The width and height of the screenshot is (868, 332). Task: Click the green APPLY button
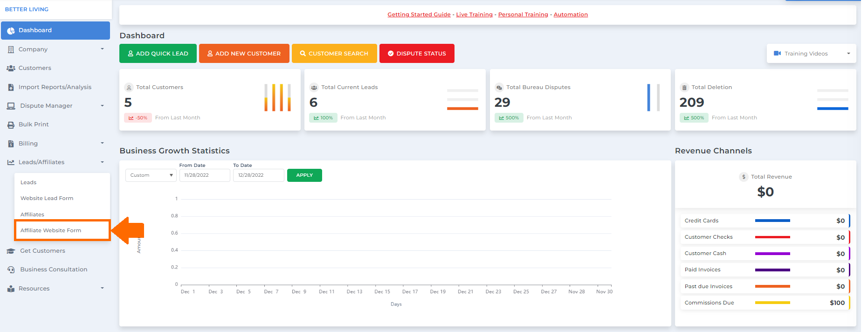coord(304,175)
